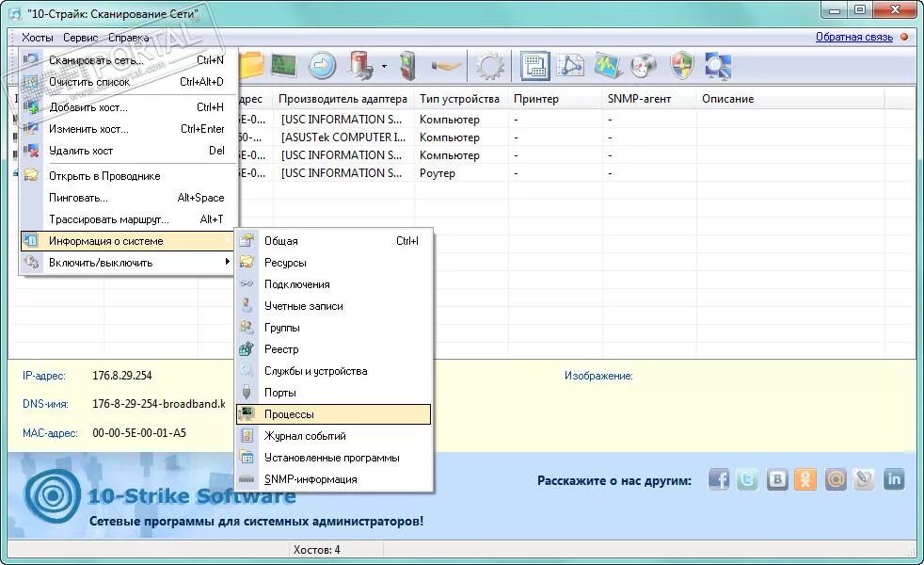Share via the Mail.ru @ icon

[835, 479]
